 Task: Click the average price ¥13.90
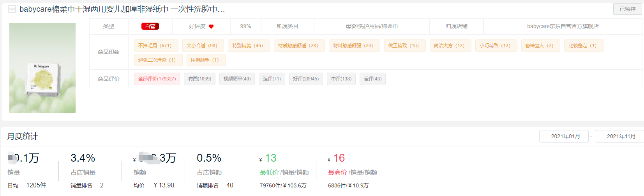point(164,185)
